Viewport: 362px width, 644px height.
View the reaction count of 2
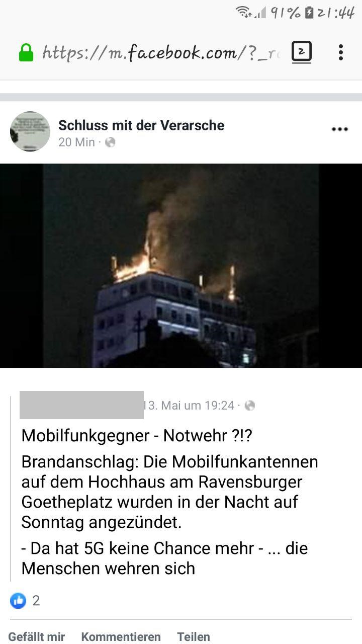[36, 600]
